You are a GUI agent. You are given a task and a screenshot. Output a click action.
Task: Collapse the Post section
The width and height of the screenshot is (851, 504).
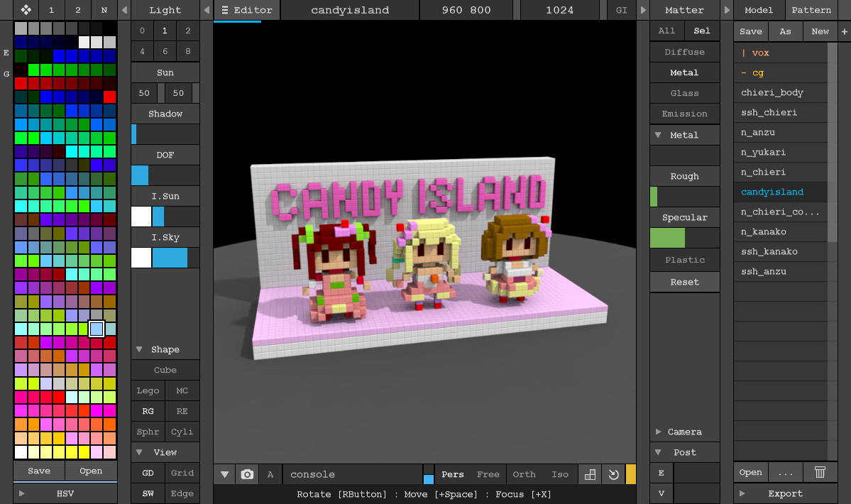pos(659,452)
